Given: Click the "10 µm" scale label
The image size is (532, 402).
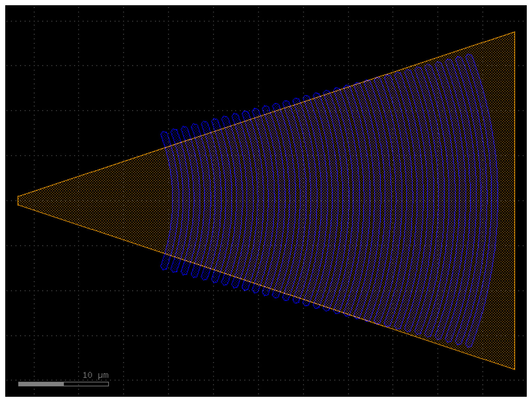Looking at the screenshot, I should 96,375.
